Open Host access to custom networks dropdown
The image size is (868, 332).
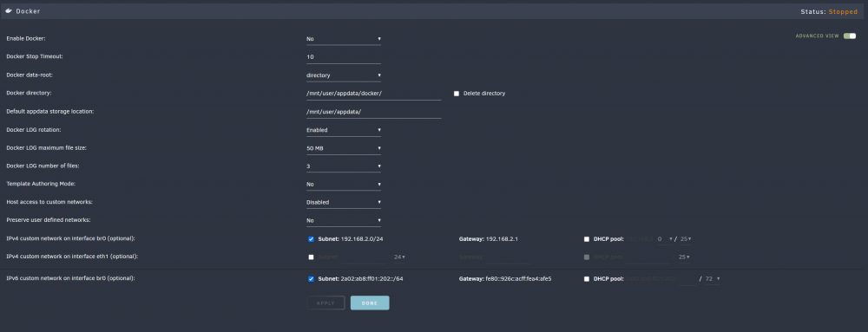[x=343, y=202]
